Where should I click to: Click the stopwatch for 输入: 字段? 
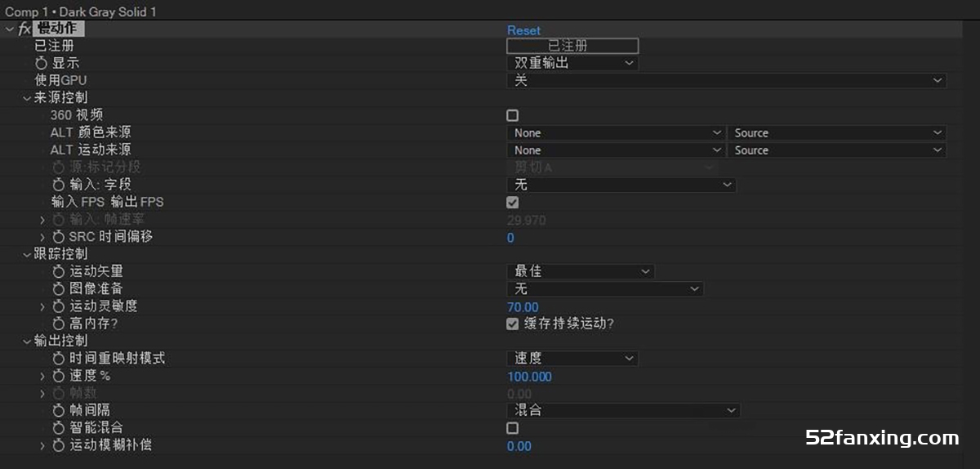(58, 185)
